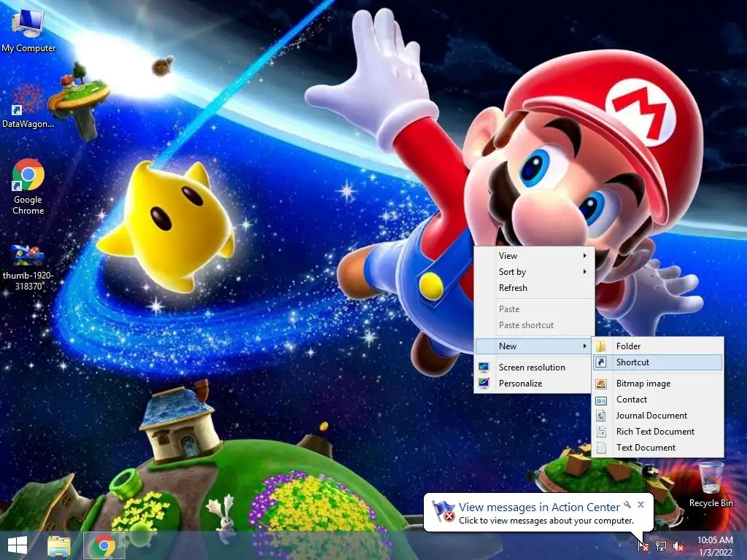This screenshot has width=747, height=560.
Task: Choose Refresh from the context menu
Action: pyautogui.click(x=534, y=288)
